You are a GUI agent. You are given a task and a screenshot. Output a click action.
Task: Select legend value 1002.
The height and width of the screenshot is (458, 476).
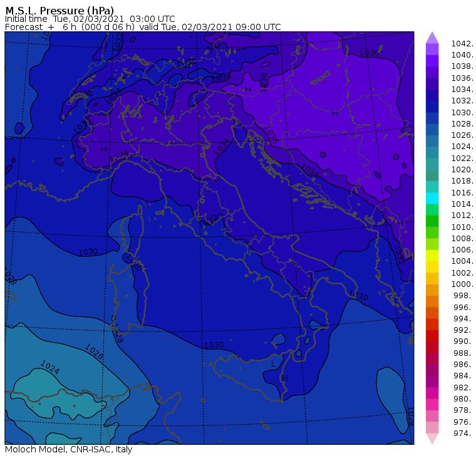[x=462, y=273]
